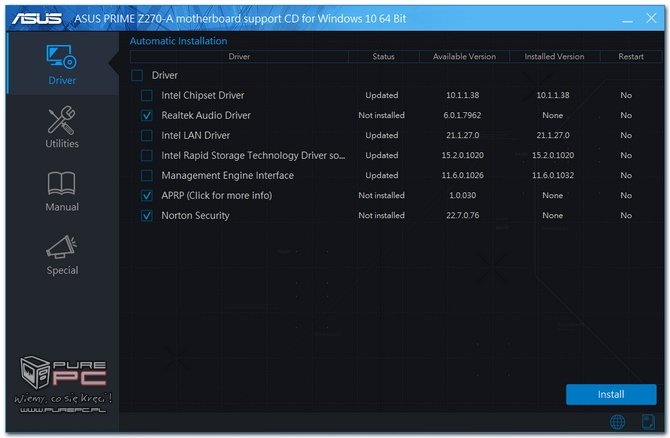Screen dimensions: 670x438
Task: Minimize the ASUS support CD window
Action: tap(627, 19)
